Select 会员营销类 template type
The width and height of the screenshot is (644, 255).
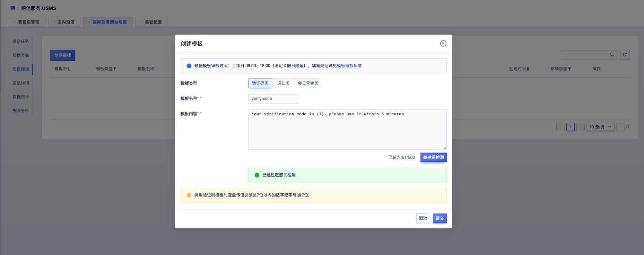(308, 83)
